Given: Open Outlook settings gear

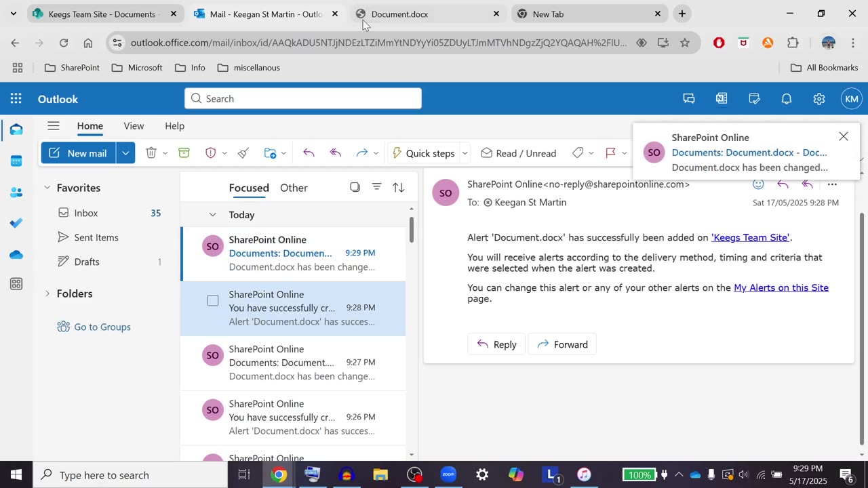Looking at the screenshot, I should coord(819,99).
